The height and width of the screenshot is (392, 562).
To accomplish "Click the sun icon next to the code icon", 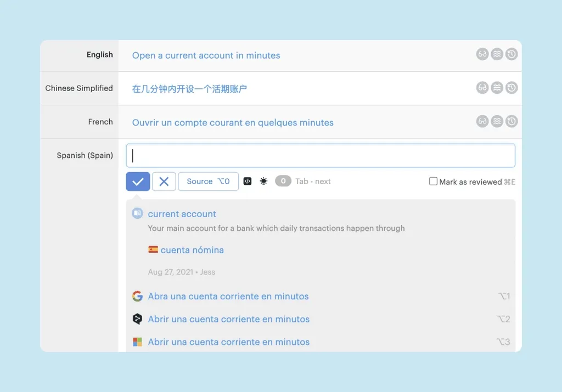I will point(264,181).
